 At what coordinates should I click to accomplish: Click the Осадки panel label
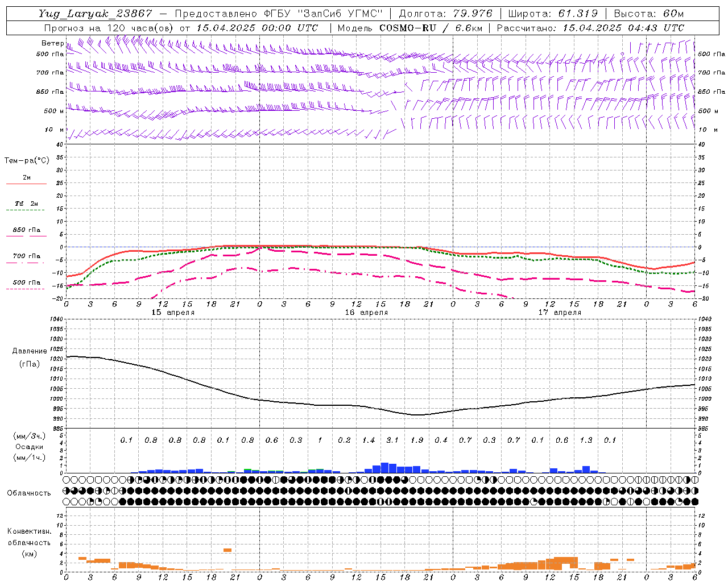30,447
